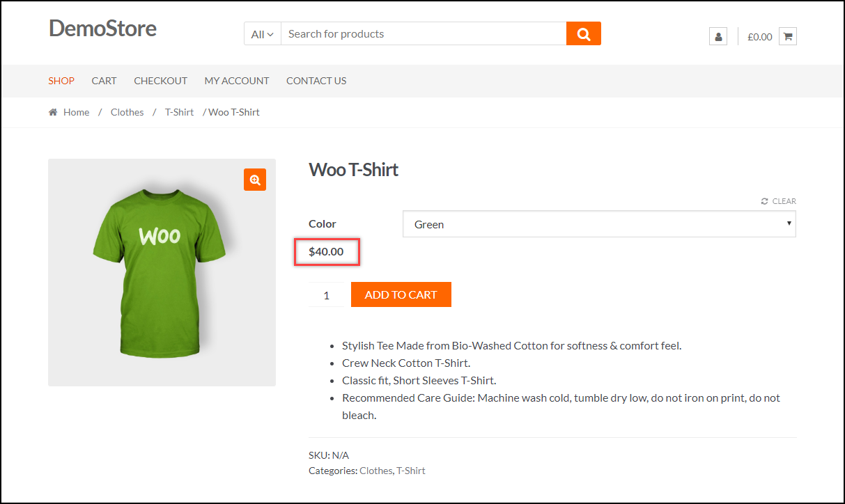Navigate to My Account menu item
845x504 pixels.
point(237,81)
